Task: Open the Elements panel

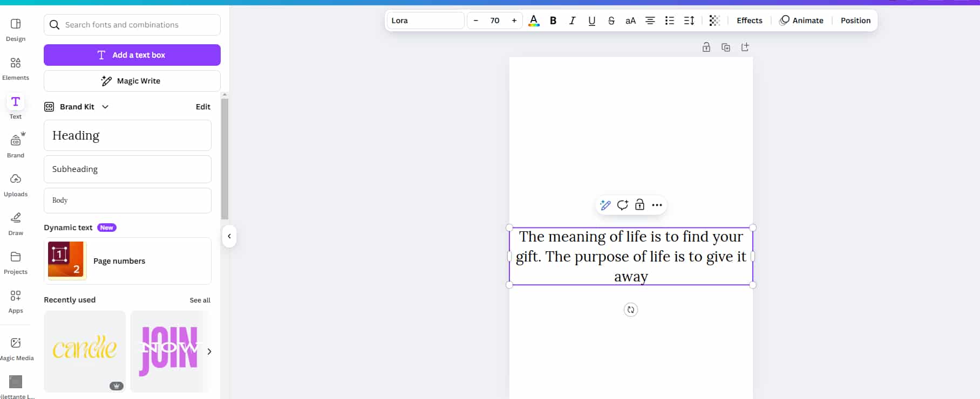Action: [x=16, y=68]
